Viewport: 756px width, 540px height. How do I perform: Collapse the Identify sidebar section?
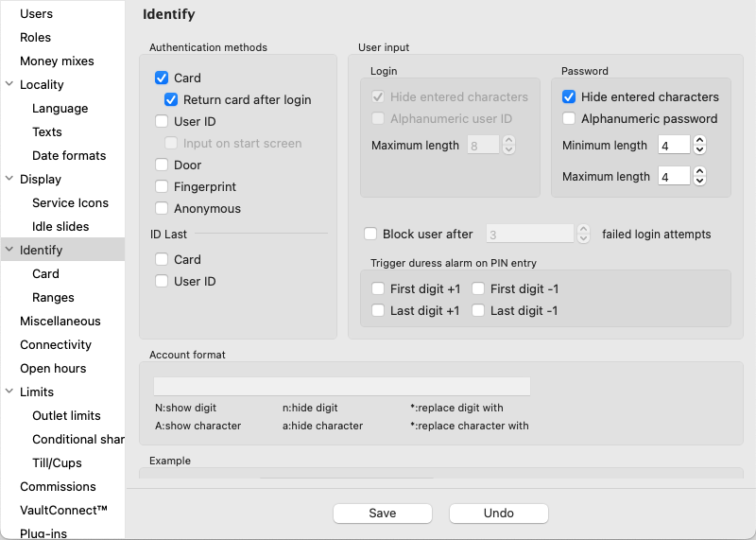(x=9, y=251)
